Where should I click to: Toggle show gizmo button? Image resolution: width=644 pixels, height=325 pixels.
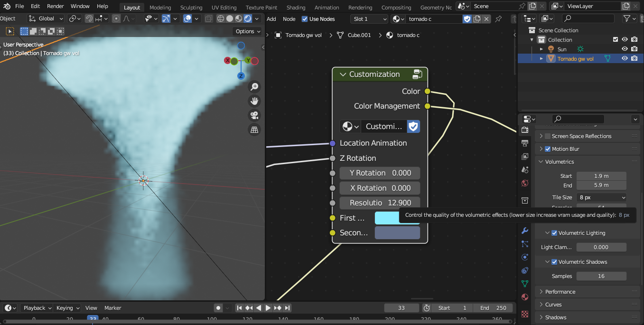click(166, 19)
